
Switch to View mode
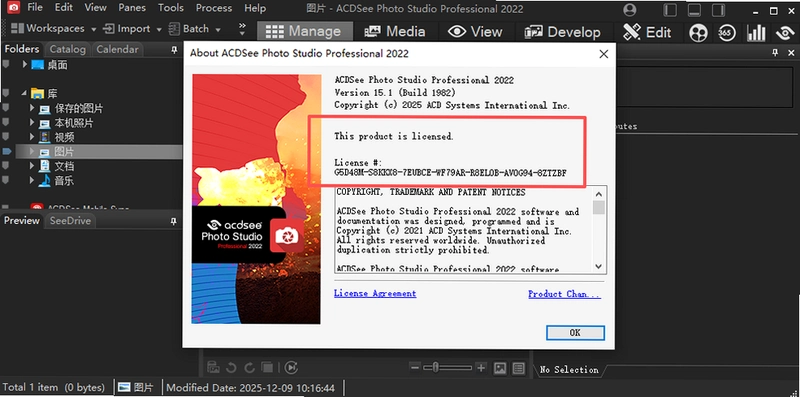point(475,32)
